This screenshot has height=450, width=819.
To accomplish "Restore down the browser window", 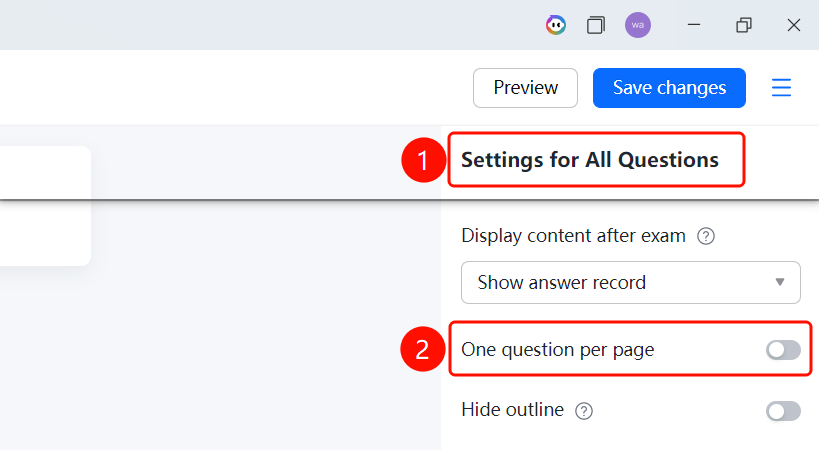I will (744, 25).
